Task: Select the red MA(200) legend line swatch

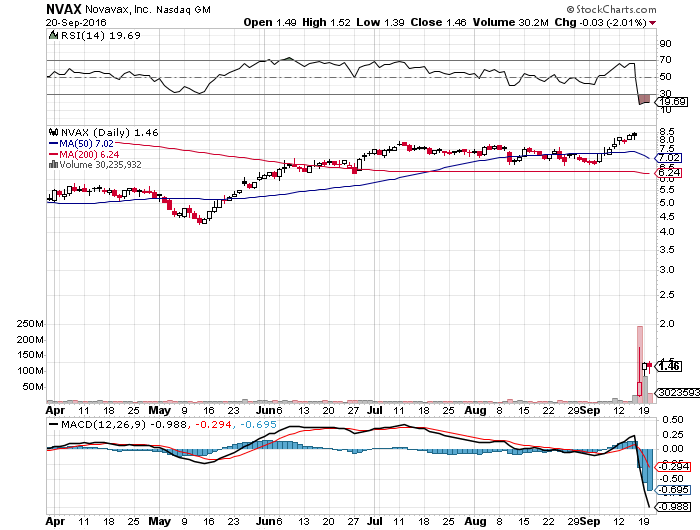Action: 53,154
